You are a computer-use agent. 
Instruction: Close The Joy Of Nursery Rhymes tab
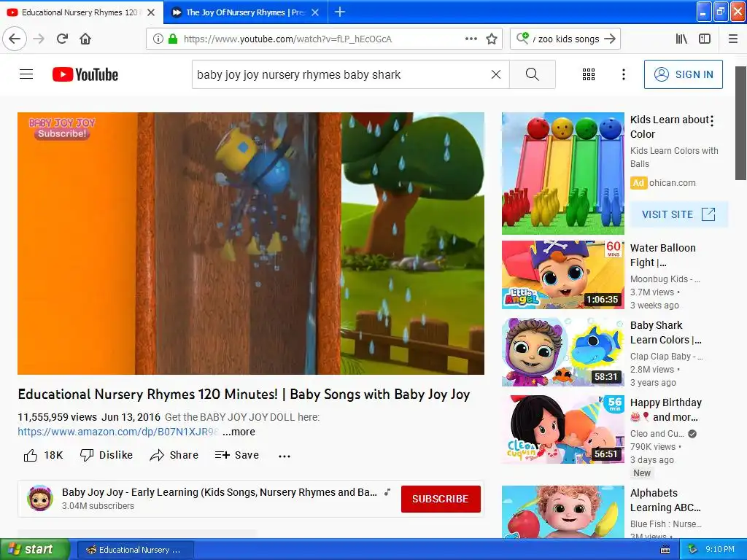pos(315,12)
